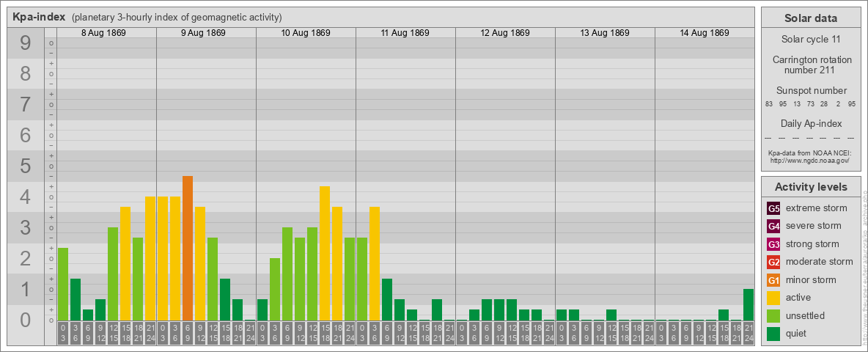Click the 14 Aug 1869 date header
The image size is (868, 352).
pyautogui.click(x=704, y=33)
